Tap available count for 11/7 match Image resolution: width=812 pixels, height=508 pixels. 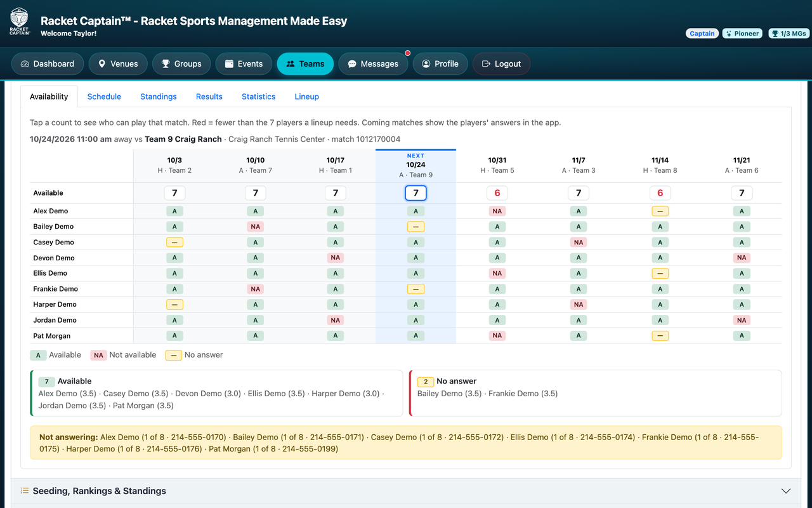click(x=579, y=193)
